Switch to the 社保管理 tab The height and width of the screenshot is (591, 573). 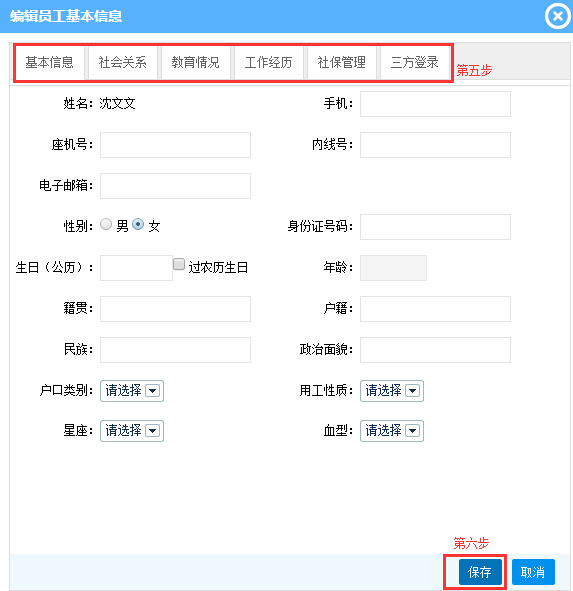click(342, 63)
